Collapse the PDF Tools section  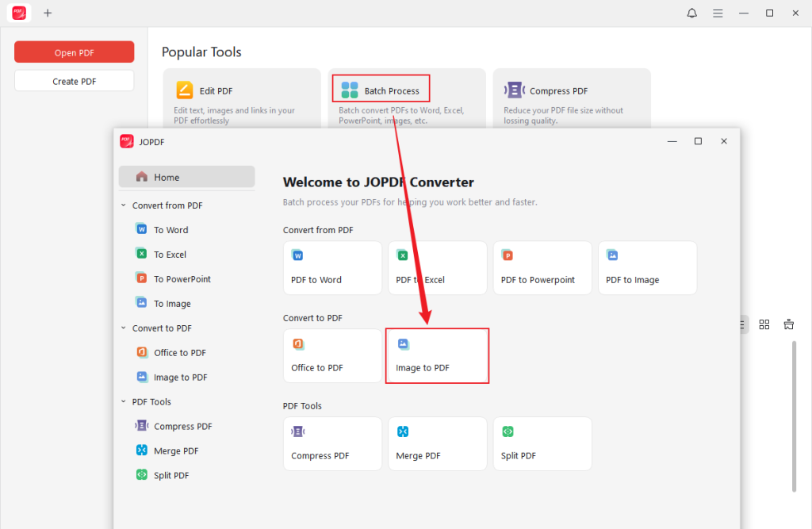click(x=123, y=401)
